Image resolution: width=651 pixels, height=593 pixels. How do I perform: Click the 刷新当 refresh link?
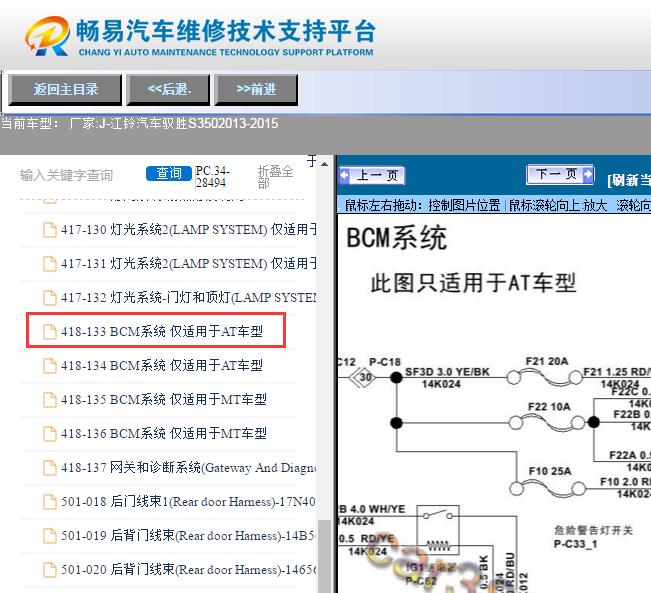[x=629, y=180]
